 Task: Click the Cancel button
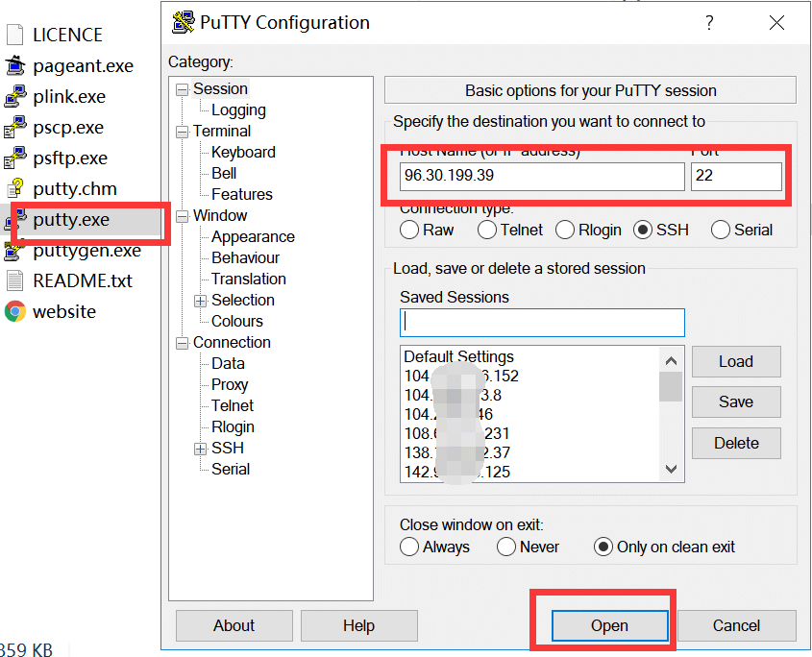(736, 625)
